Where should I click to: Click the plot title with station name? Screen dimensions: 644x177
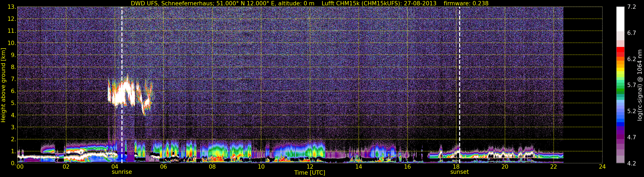309,3
